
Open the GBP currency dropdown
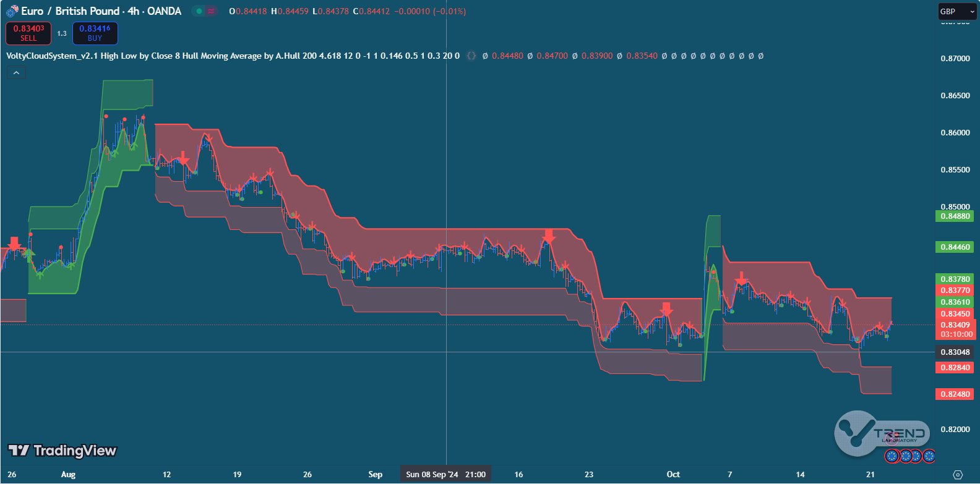pos(956,11)
